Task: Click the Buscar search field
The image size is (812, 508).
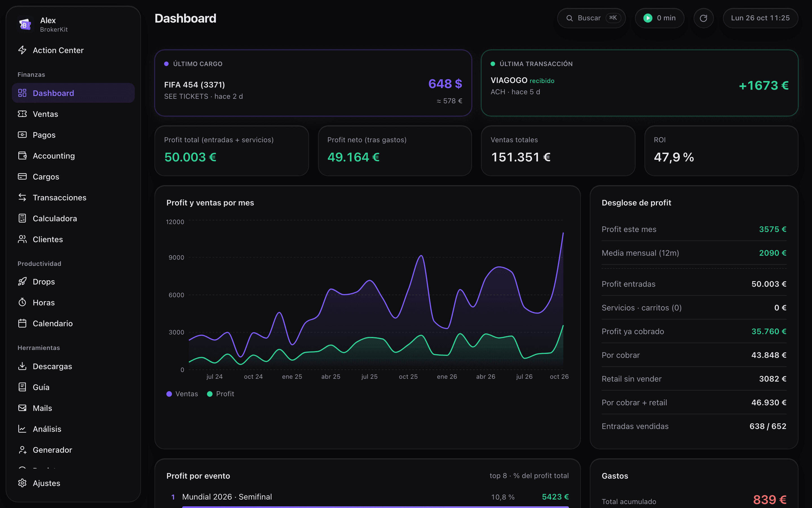Action: (591, 18)
